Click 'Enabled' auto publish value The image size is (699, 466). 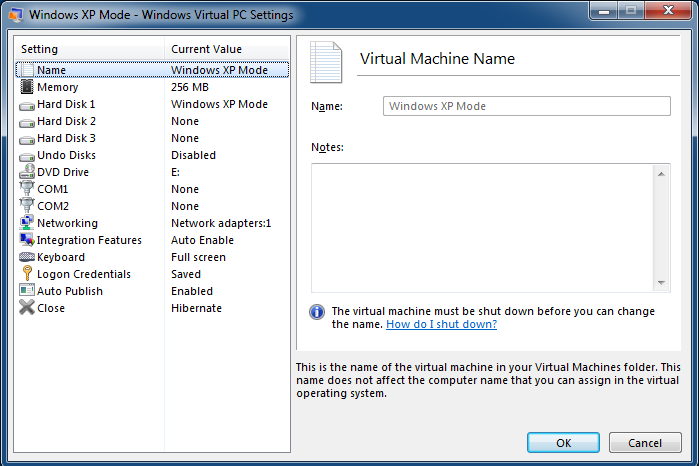tap(192, 291)
